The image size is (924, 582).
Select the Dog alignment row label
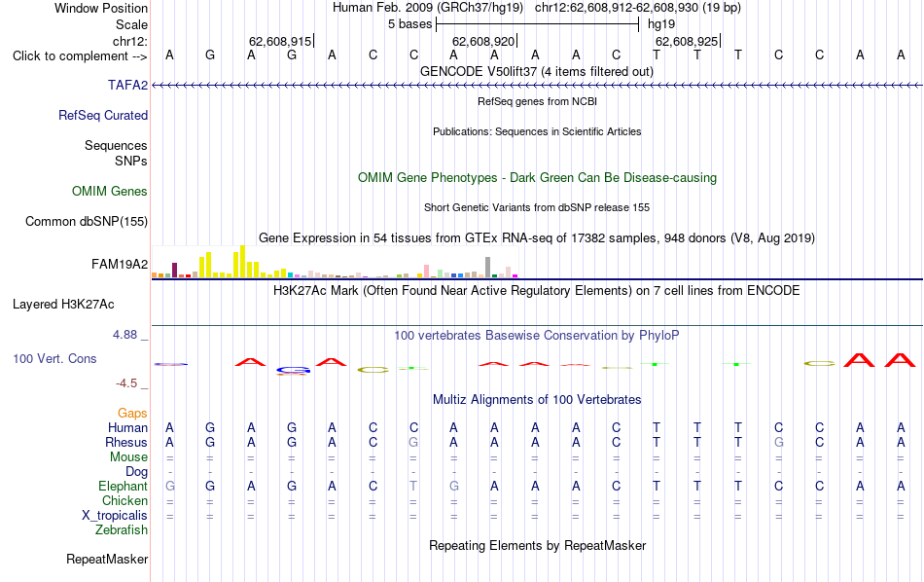(x=137, y=471)
